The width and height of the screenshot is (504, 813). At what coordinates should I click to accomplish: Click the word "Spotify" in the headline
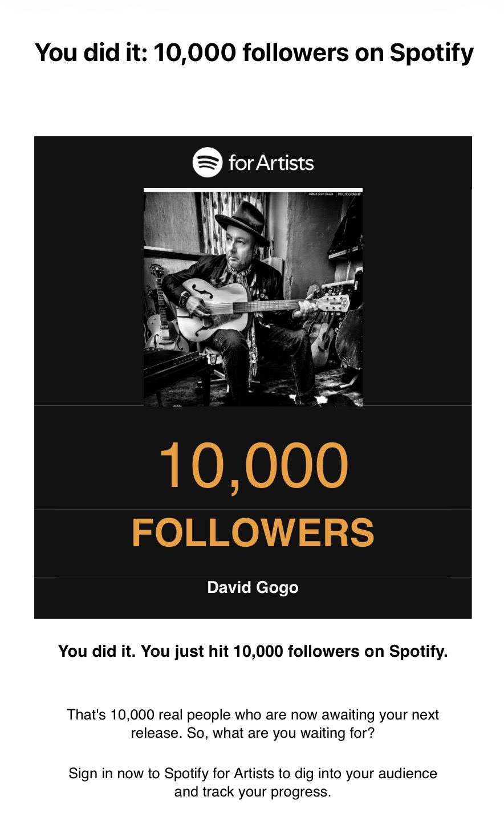tap(431, 52)
